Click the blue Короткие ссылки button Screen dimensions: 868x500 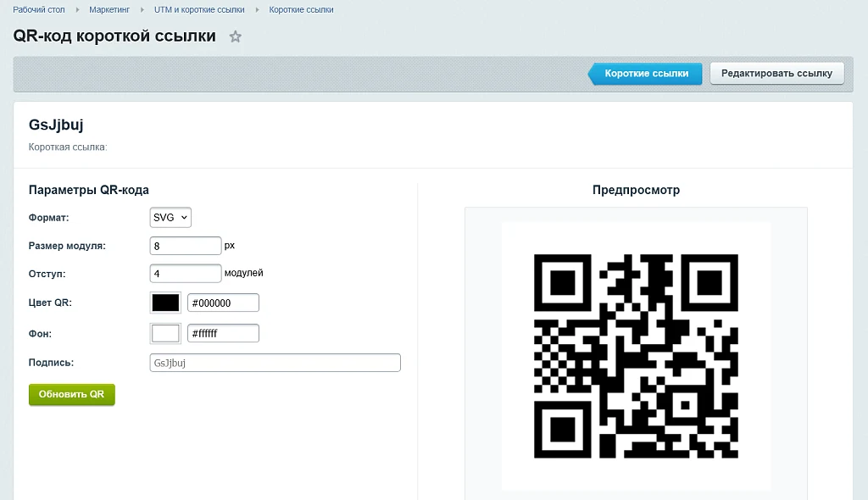click(645, 74)
